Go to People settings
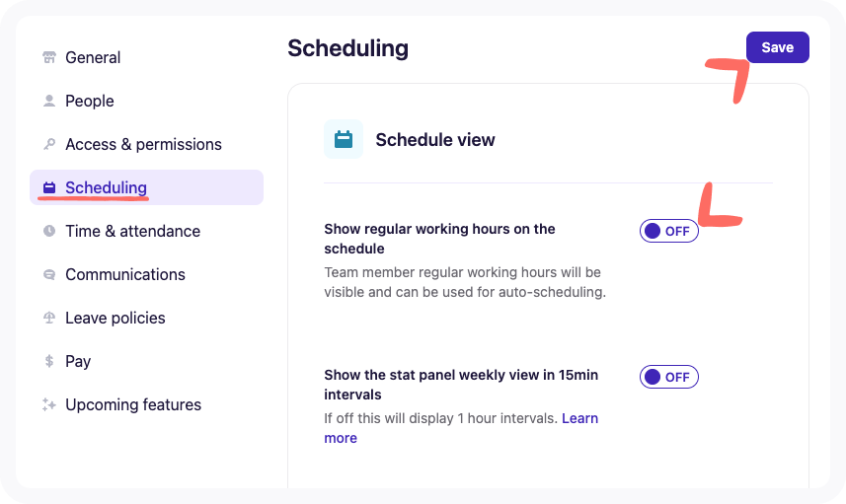The width and height of the screenshot is (846, 504). pyautogui.click(x=90, y=101)
